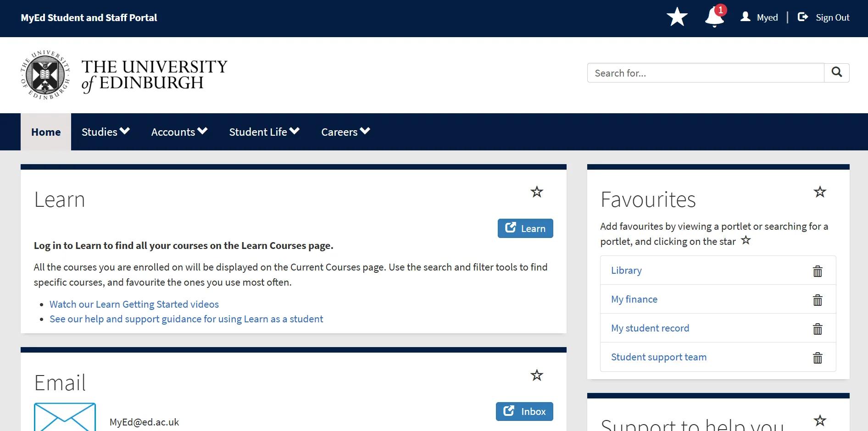
Task: Favourite the Email portlet with its star
Action: click(x=537, y=375)
